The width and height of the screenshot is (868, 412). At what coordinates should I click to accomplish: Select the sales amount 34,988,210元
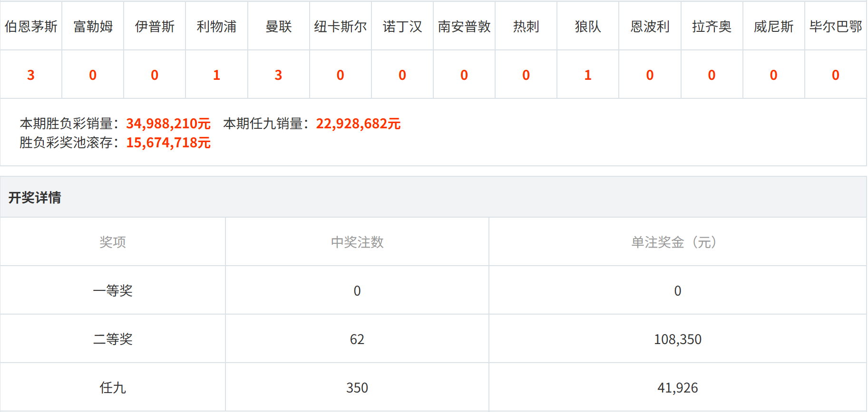168,124
